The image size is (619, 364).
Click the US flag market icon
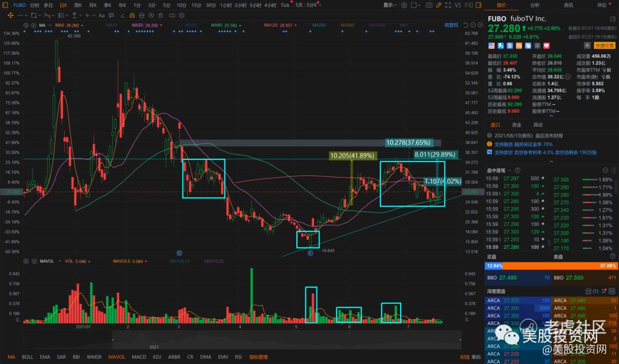click(x=492, y=46)
